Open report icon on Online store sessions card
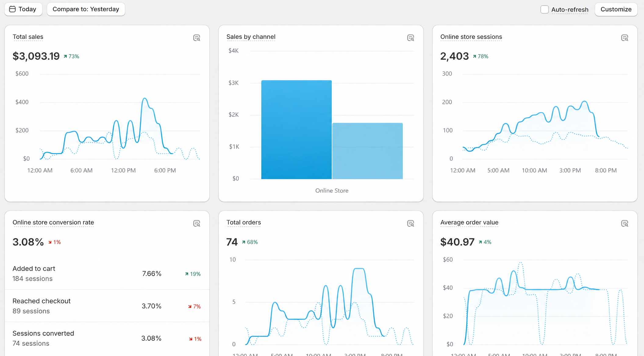The image size is (644, 356). pyautogui.click(x=624, y=38)
